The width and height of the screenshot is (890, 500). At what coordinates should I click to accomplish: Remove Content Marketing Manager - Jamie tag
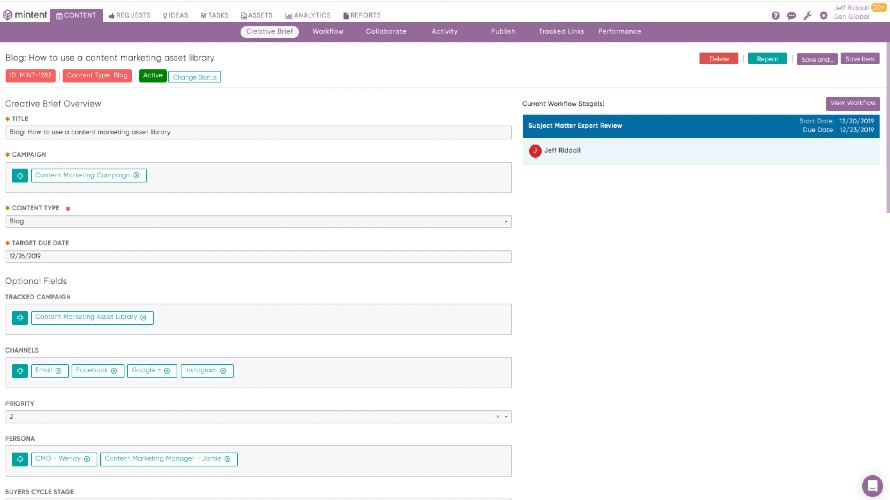coord(227,459)
